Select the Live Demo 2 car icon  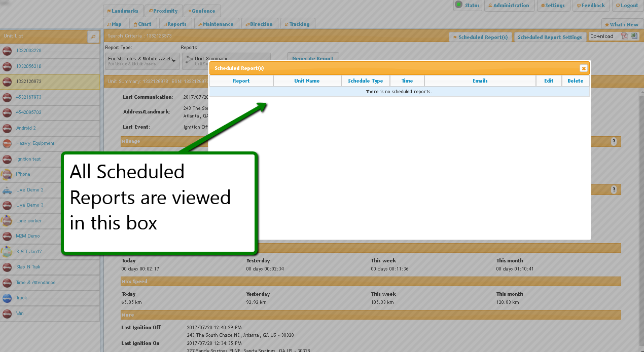pos(7,190)
